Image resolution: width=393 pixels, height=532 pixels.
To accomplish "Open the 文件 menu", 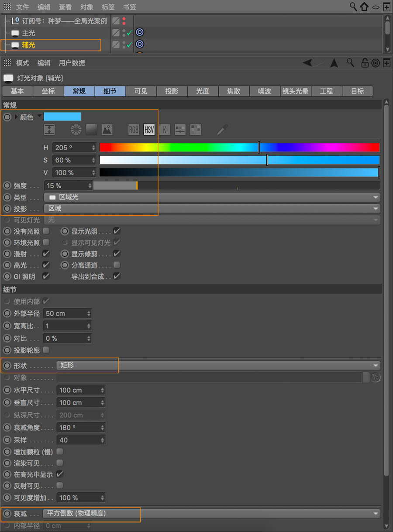I will click(x=22, y=7).
